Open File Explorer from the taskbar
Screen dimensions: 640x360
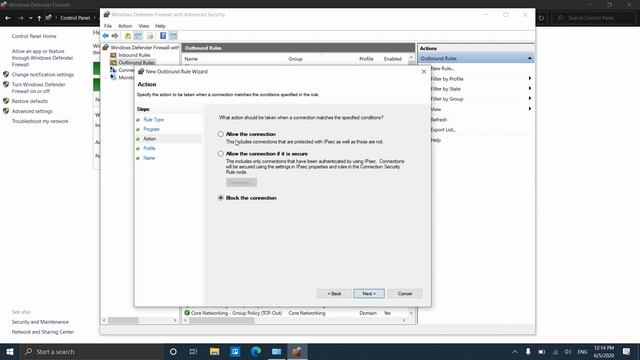point(214,351)
